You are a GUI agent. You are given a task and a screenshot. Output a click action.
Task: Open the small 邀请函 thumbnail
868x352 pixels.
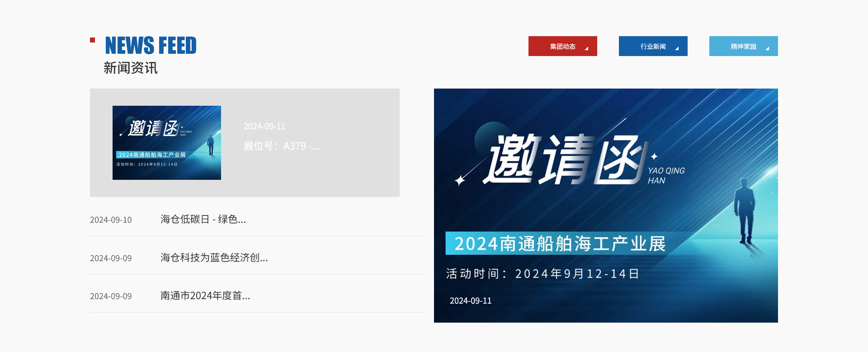point(167,143)
